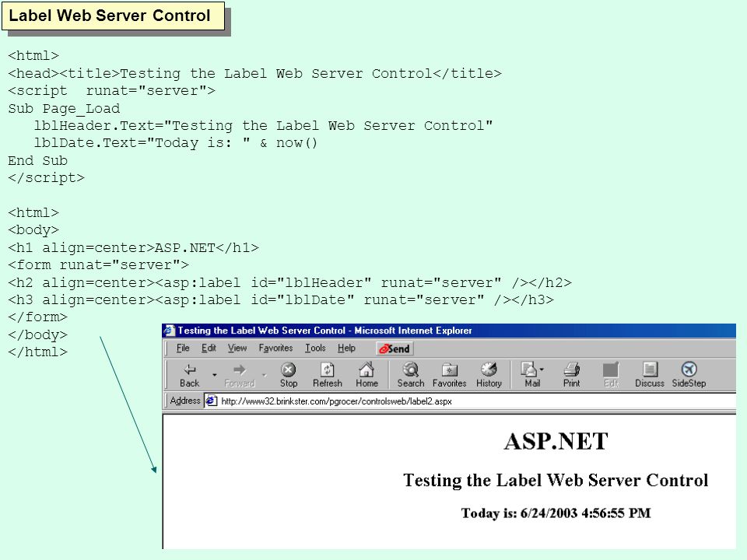This screenshot has height=560, width=747.
Task: Open the File menu
Action: click(x=183, y=348)
